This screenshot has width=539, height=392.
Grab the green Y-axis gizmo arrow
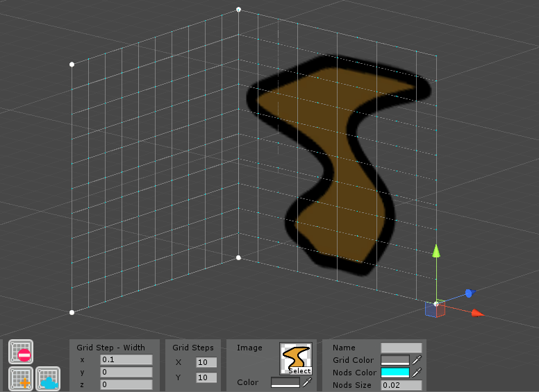coord(436,251)
